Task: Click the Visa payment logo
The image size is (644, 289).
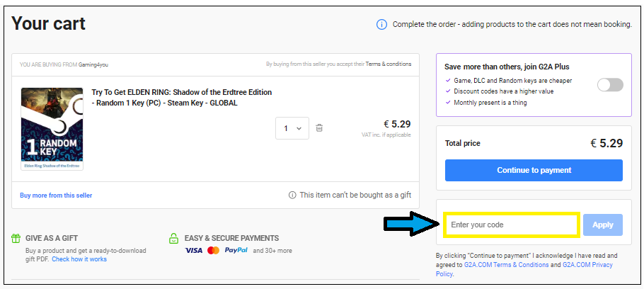Action: tap(193, 251)
